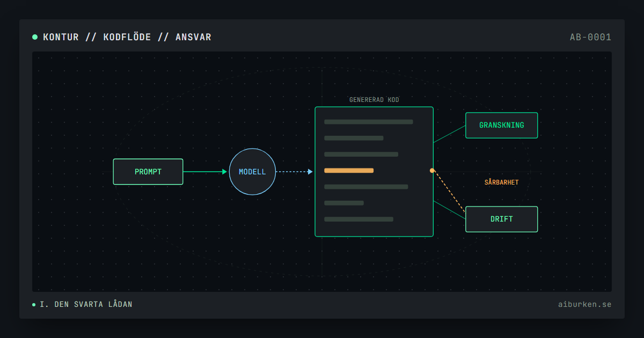Click the header title KONTUR // KODFLÖDE // ANSVAR
644x338 pixels.
pos(127,37)
